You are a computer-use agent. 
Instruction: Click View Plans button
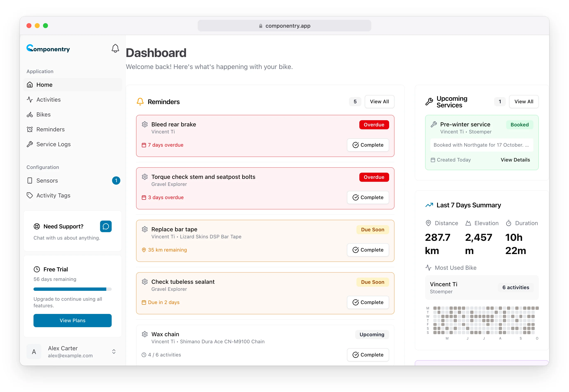click(x=73, y=321)
